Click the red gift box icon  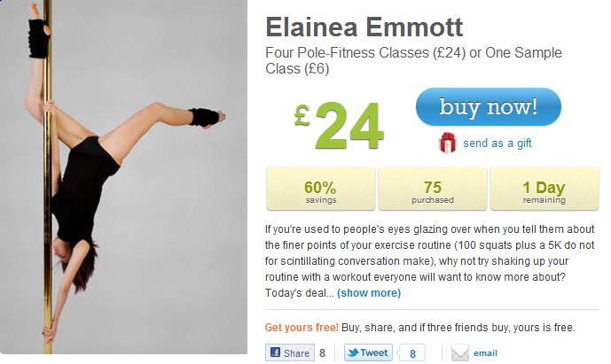[447, 143]
